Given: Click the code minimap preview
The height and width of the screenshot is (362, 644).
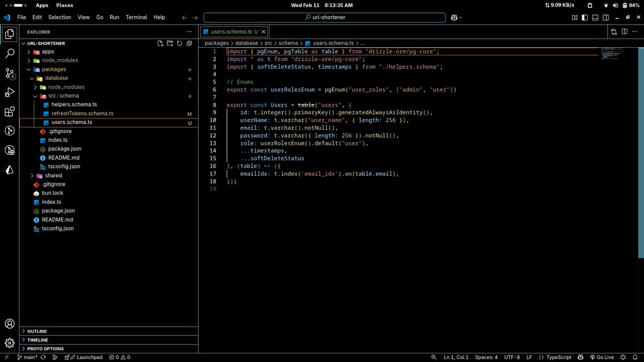Looking at the screenshot, I should pos(612,53).
